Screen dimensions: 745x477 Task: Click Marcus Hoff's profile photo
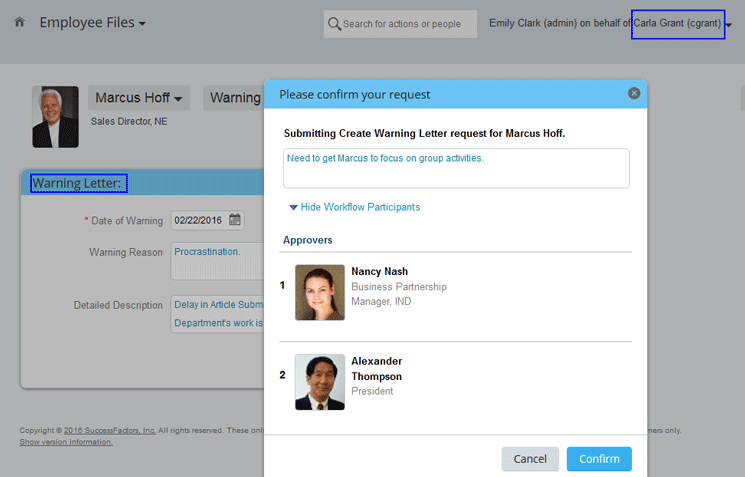pyautogui.click(x=55, y=117)
